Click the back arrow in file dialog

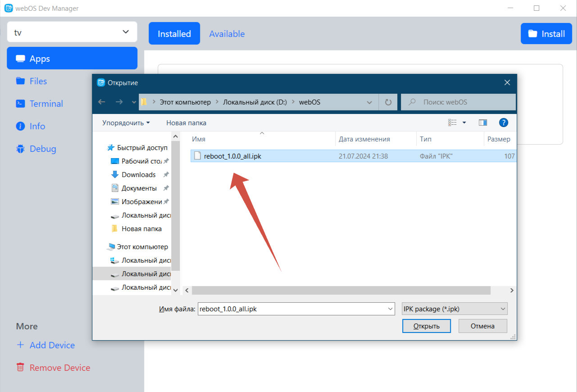coord(102,102)
